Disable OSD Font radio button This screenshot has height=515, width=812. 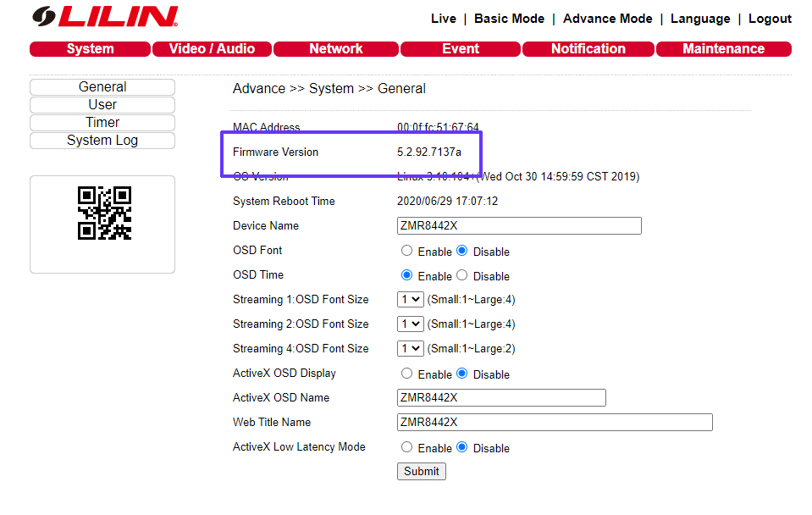[x=462, y=251]
